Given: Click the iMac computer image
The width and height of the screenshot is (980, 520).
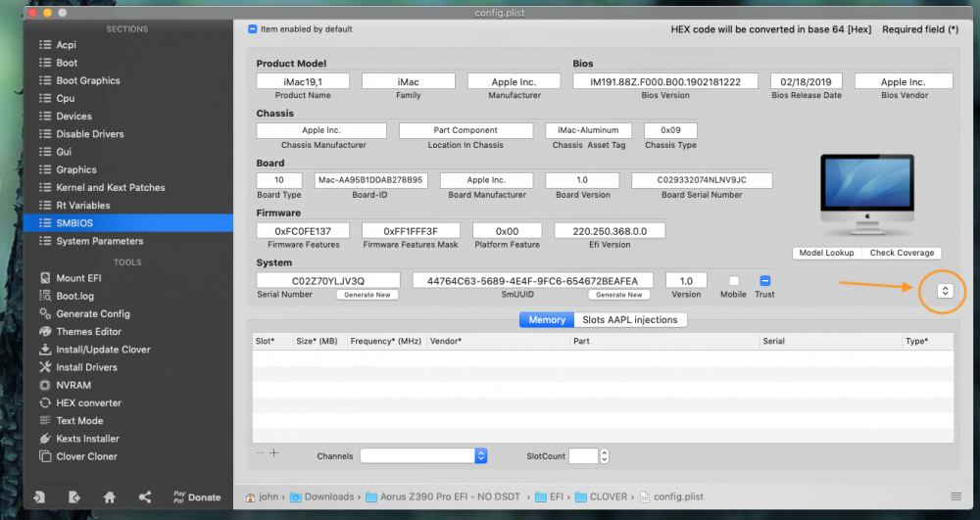Looking at the screenshot, I should (x=867, y=195).
